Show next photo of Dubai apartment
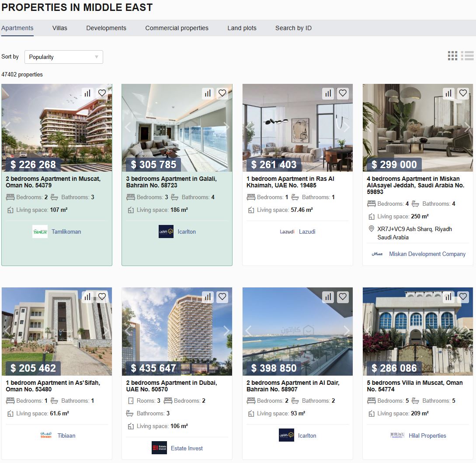 coord(226,330)
